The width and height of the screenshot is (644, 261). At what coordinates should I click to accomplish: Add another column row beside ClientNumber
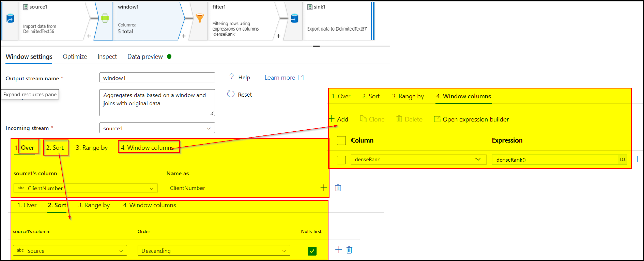(324, 187)
